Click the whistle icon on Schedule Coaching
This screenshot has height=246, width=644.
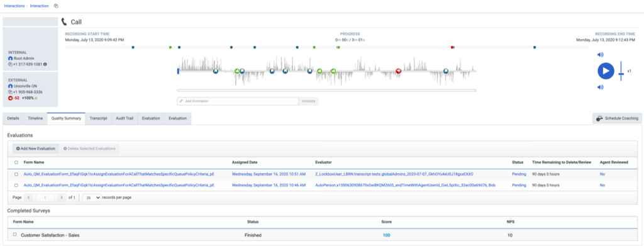coord(599,118)
